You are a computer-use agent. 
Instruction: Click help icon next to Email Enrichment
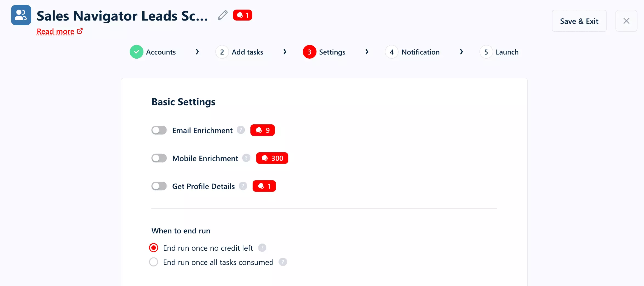pos(241,130)
